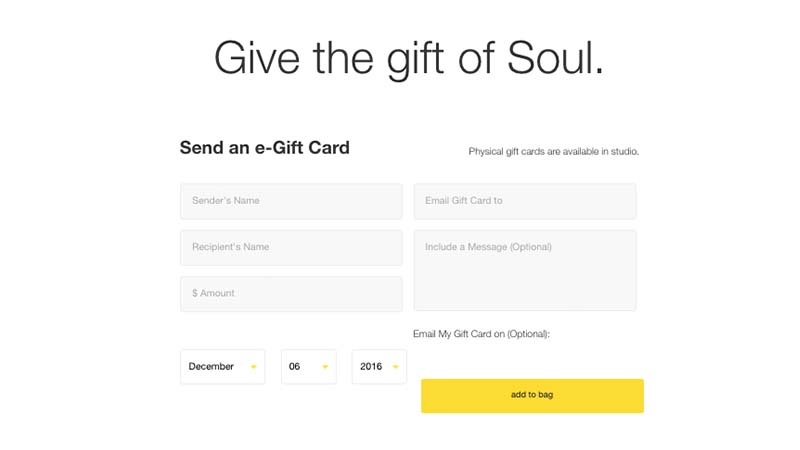Click the 'Sender's Name' placeholder text
Screen dimensions: 800x450
click(226, 201)
